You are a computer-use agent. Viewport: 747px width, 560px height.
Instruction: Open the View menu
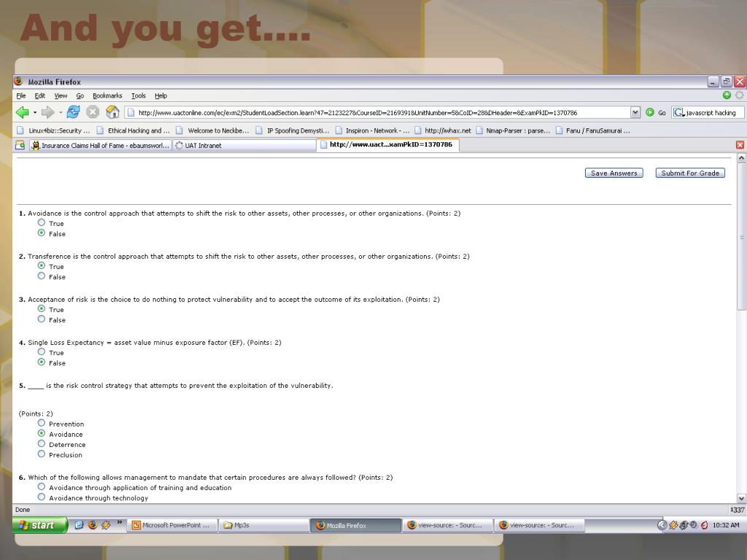coord(61,96)
